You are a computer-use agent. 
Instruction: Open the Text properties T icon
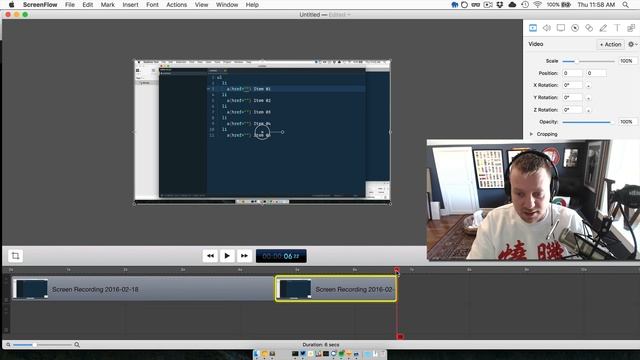point(617,28)
